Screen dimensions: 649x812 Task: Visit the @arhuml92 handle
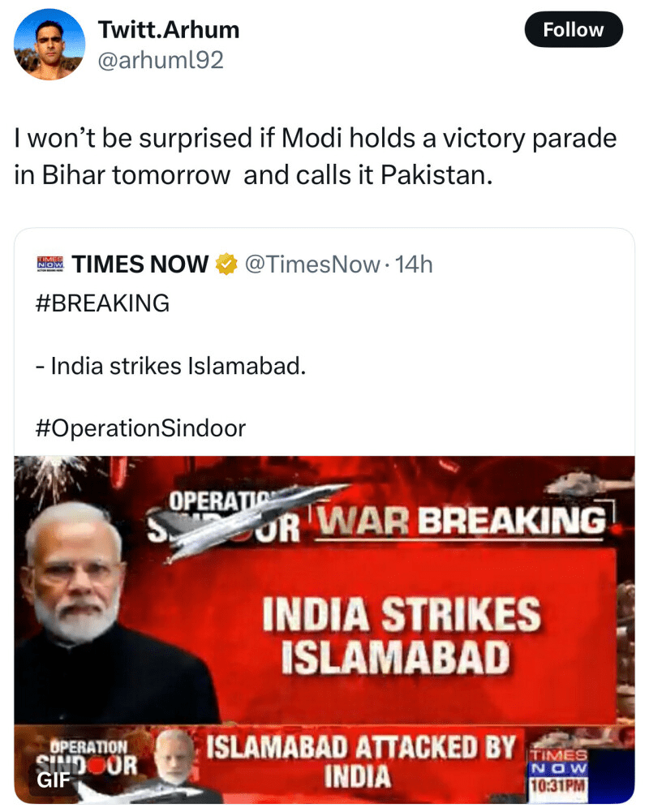tap(161, 59)
